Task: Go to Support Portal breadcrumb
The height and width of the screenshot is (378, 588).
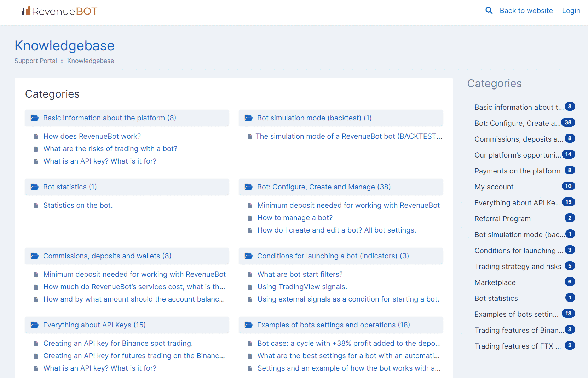Action: point(35,61)
